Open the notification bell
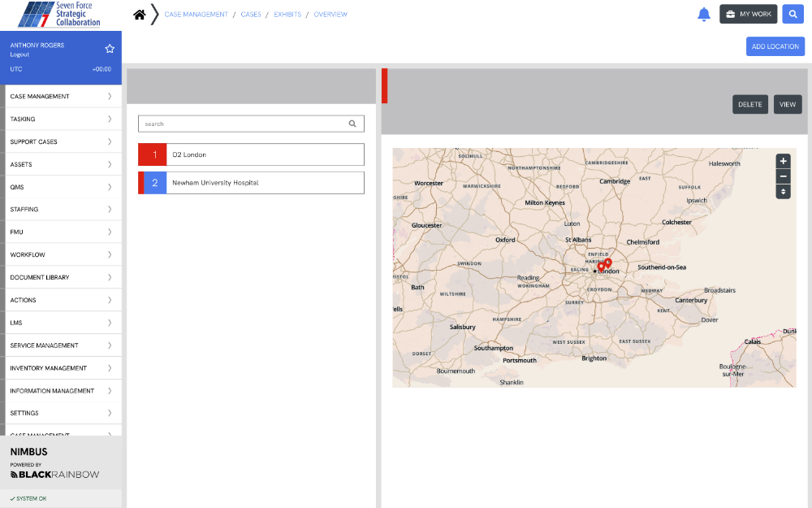The height and width of the screenshot is (508, 812). [703, 14]
